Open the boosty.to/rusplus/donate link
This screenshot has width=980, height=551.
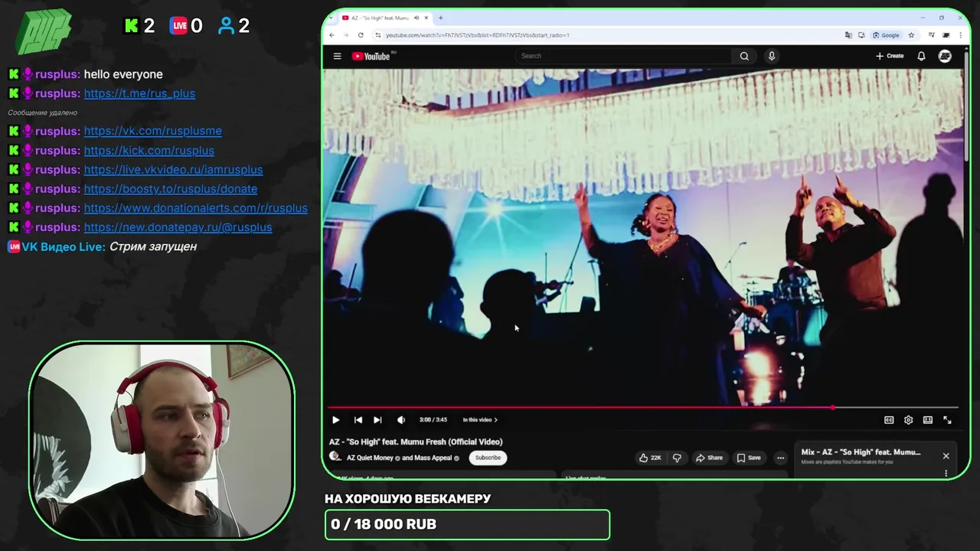click(x=171, y=189)
